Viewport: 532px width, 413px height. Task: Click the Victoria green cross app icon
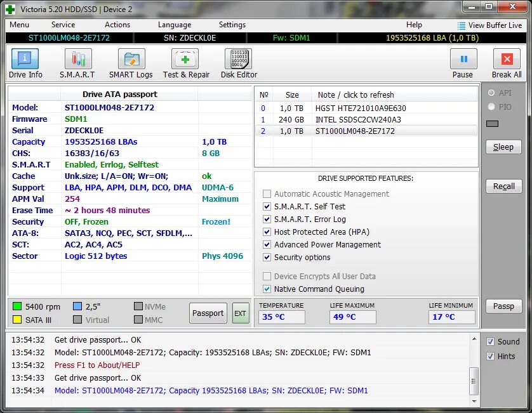tap(10, 9)
